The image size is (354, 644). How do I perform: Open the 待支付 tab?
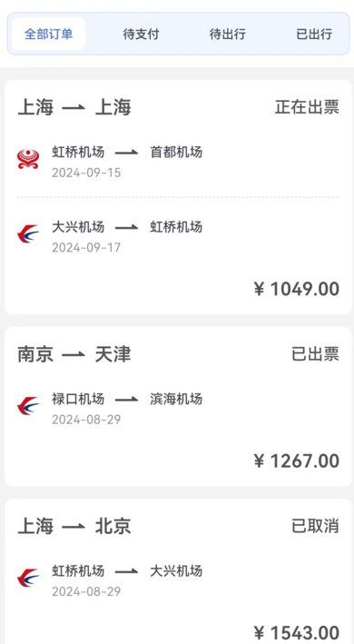pos(141,35)
